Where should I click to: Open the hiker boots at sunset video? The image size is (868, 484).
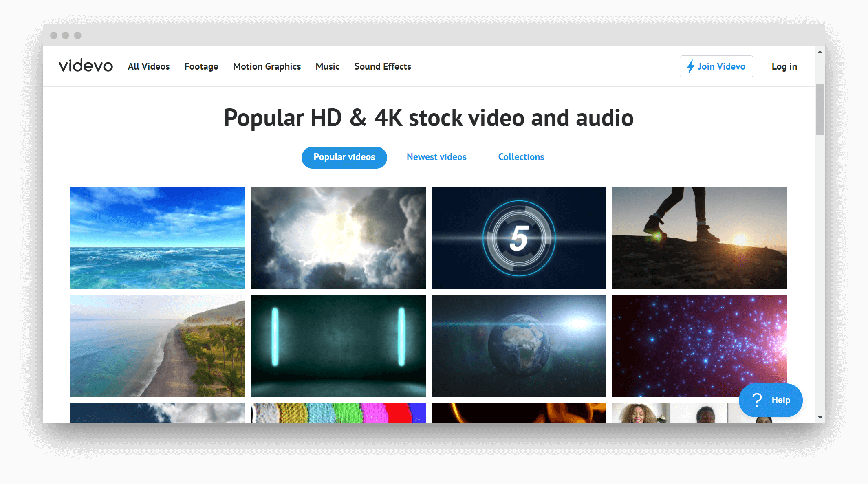[700, 238]
